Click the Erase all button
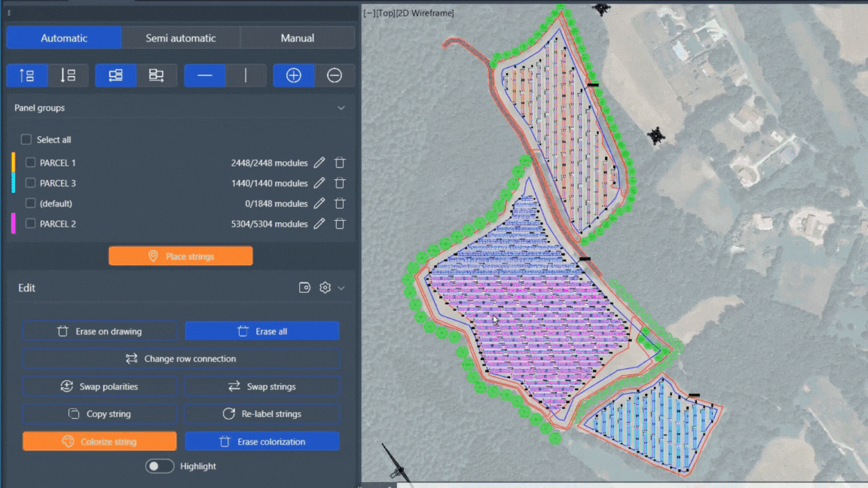868x488 pixels. coord(262,331)
